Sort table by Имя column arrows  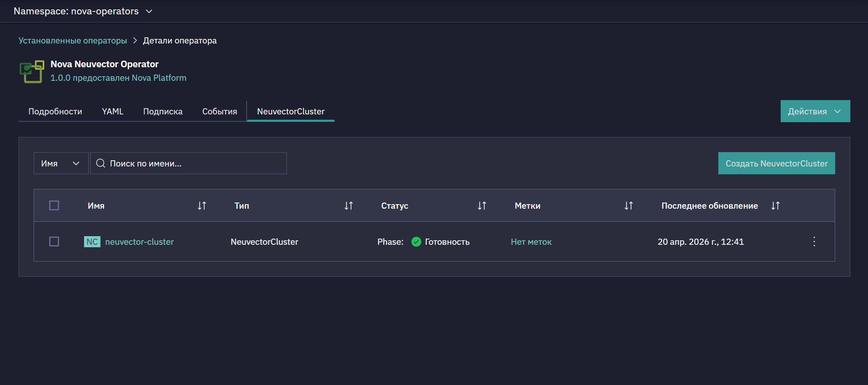(x=202, y=205)
